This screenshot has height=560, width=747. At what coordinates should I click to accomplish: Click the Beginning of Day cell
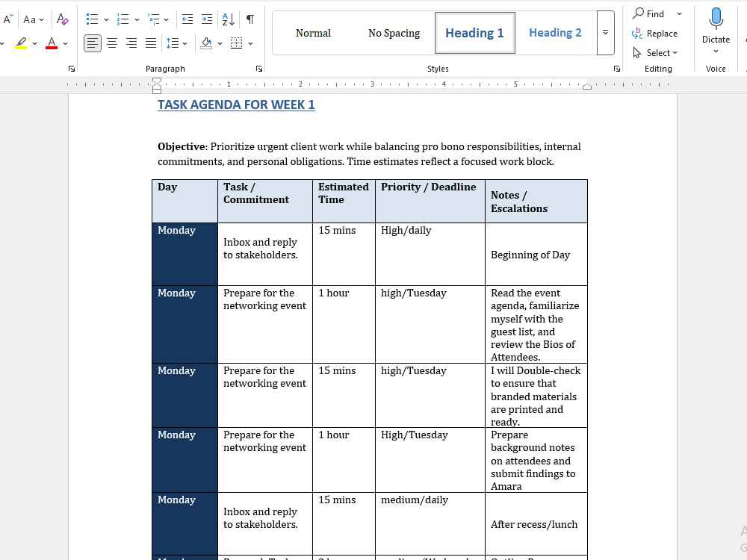point(536,255)
